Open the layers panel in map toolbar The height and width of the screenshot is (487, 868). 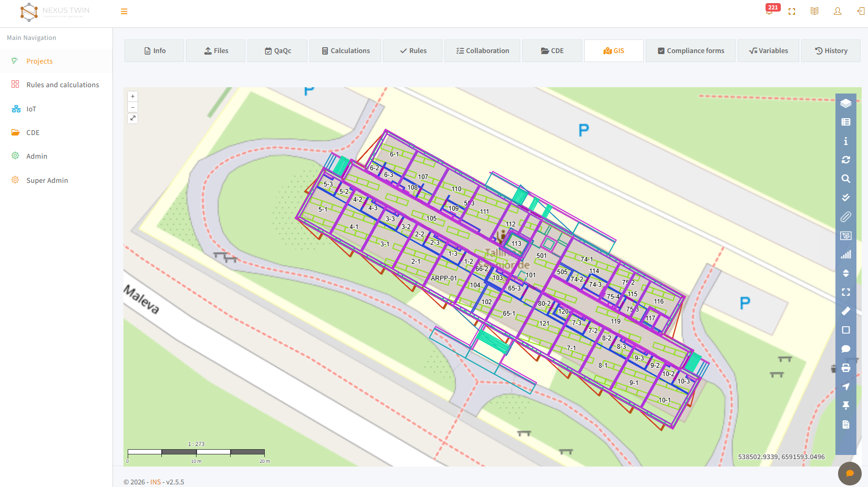click(845, 103)
